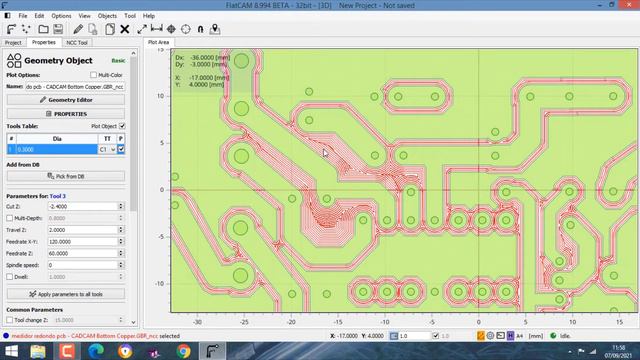Click the Travel Z spinner arrows
The width and height of the screenshot is (640, 360).
[x=121, y=230]
